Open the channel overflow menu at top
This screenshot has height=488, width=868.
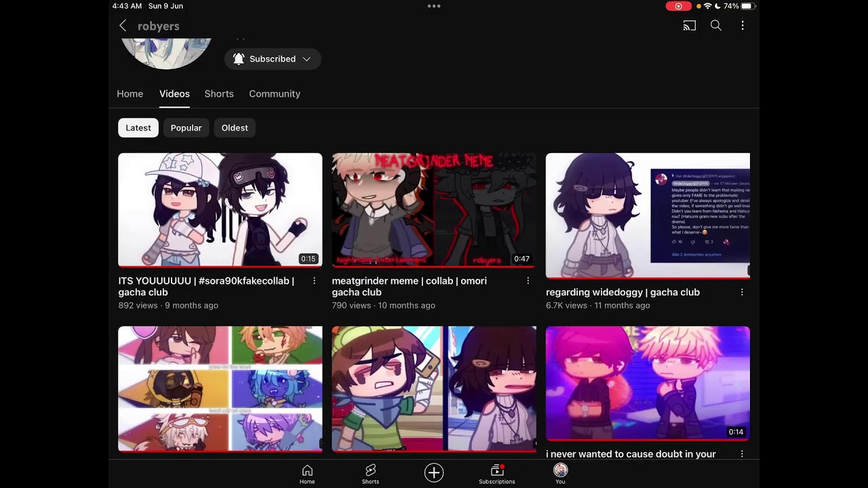743,26
